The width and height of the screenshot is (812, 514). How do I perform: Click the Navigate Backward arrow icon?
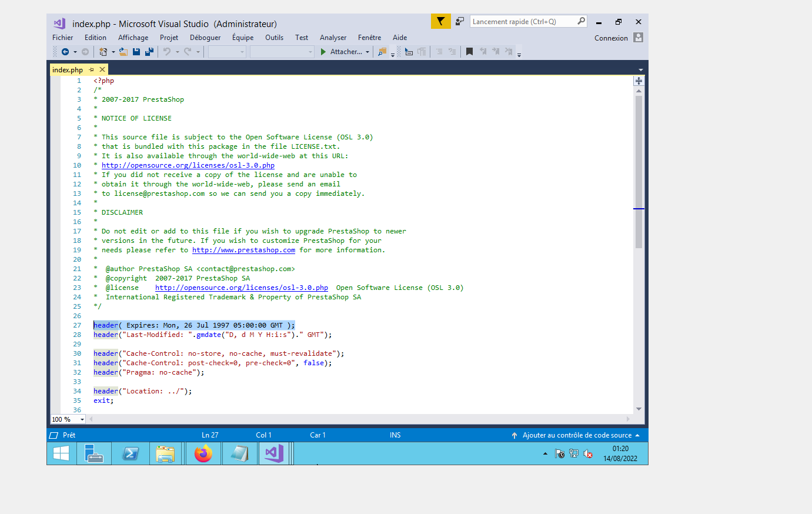(65, 52)
